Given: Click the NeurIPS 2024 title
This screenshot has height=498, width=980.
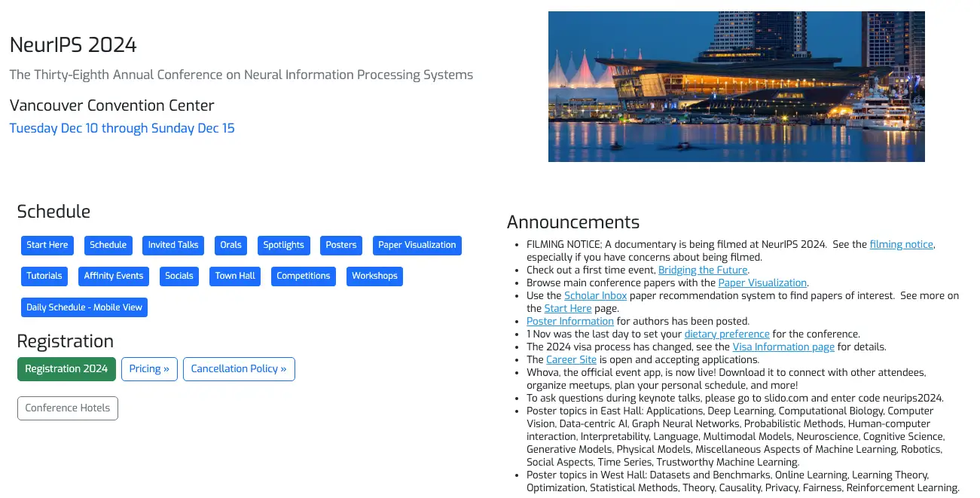Looking at the screenshot, I should (73, 45).
